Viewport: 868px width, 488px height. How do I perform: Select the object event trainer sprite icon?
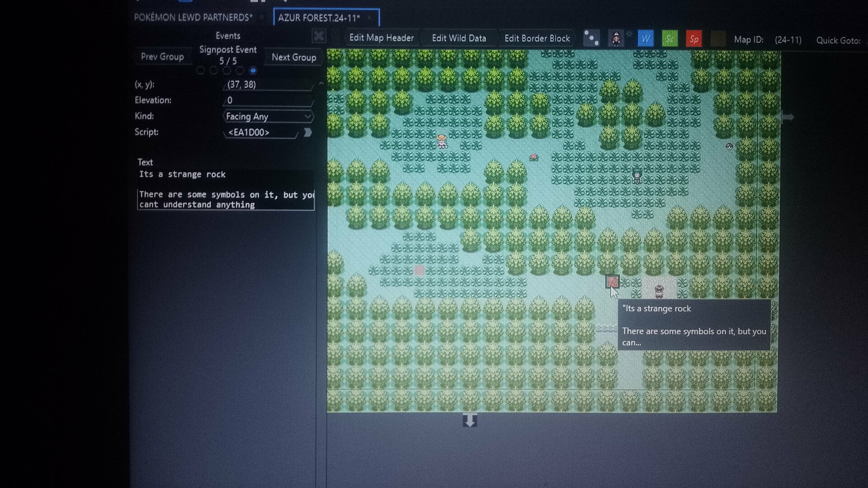pyautogui.click(x=616, y=39)
